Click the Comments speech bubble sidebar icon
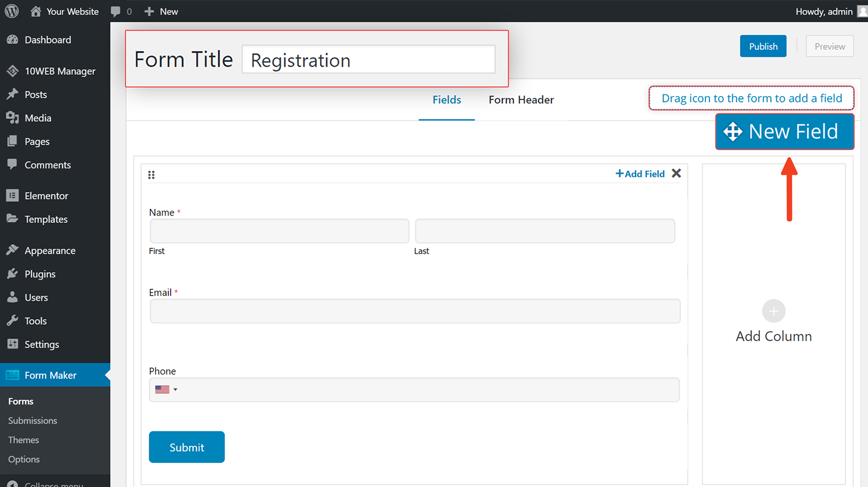The image size is (868, 487). coord(12,164)
